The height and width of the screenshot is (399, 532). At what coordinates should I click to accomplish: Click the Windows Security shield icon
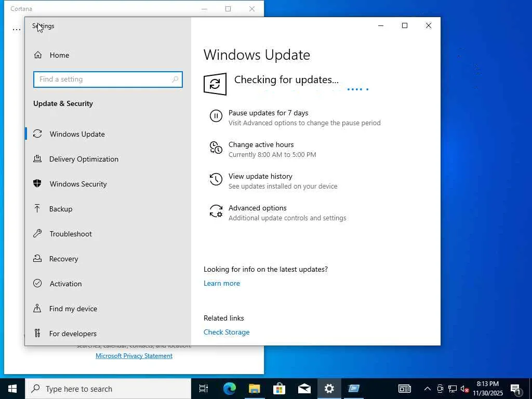point(37,183)
